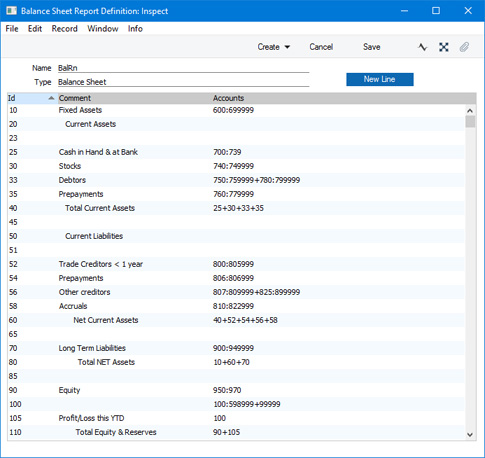
Task: Open the Info menu
Action: pyautogui.click(x=135, y=29)
